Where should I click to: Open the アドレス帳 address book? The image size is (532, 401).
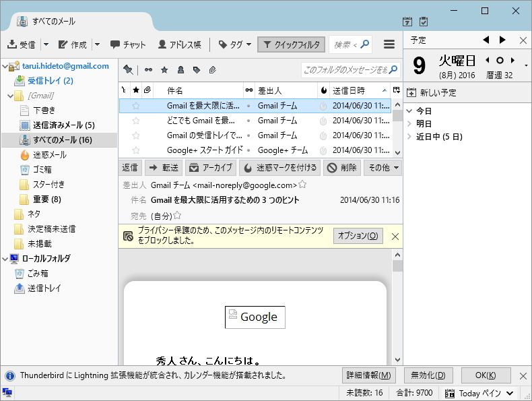180,44
